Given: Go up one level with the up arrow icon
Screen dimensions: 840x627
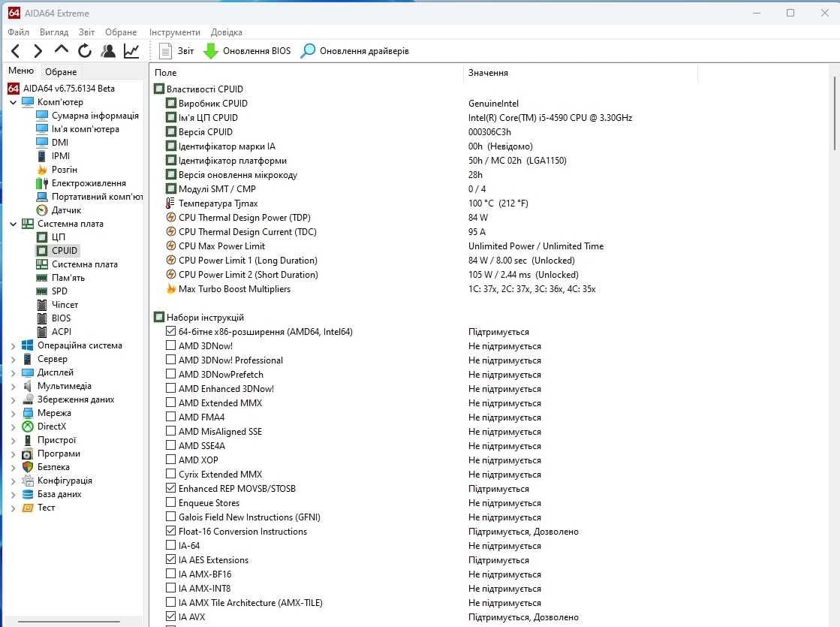Looking at the screenshot, I should tap(62, 50).
